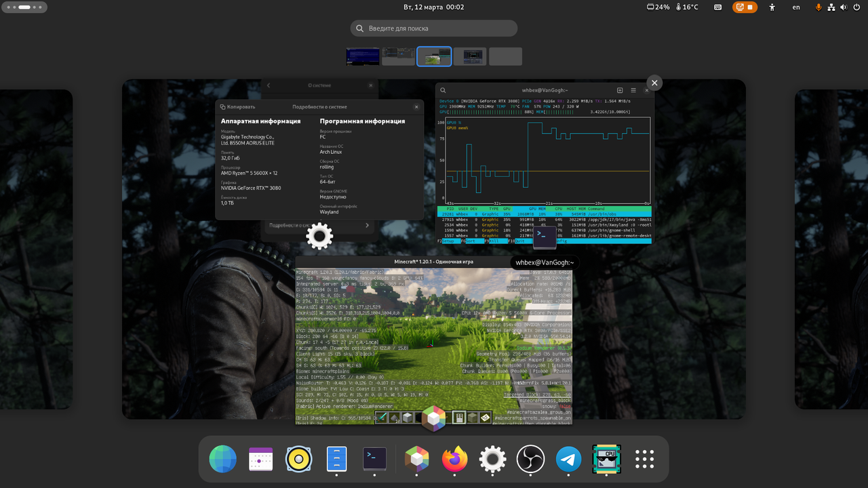
Task: Open the power system menu icon
Action: click(x=857, y=7)
